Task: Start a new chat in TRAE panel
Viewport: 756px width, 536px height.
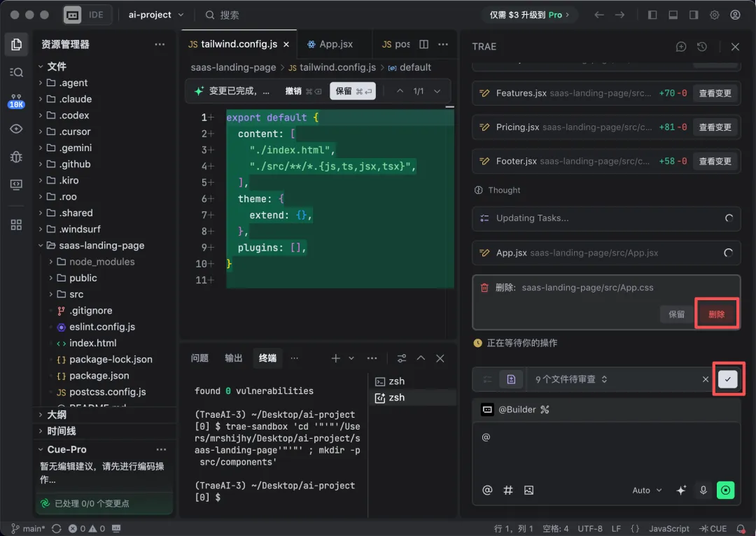Action: tap(681, 47)
